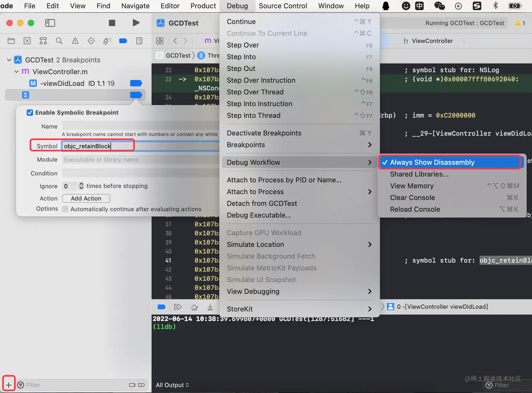Click the Condition text field
Screen dimensions: 532x393
(x=141, y=173)
